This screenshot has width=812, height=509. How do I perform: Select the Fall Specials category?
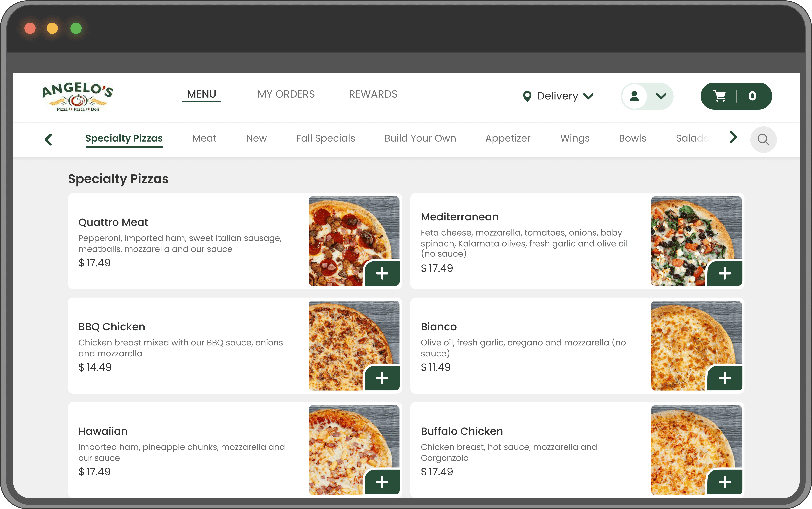(326, 138)
